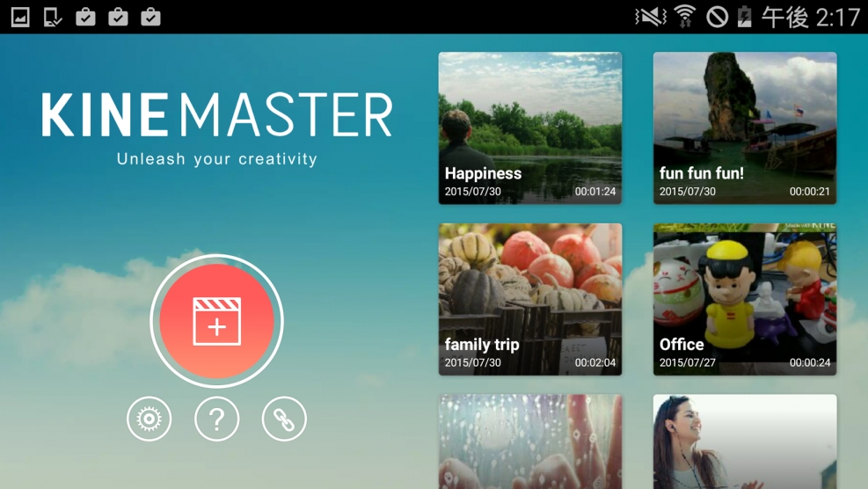Tap the Unleash your creativity tagline

click(x=216, y=159)
